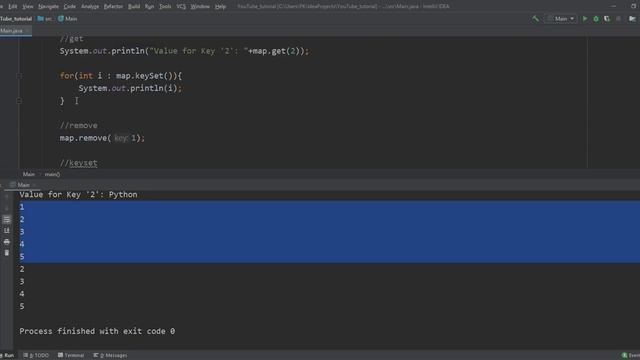
Task: Click the Tube_tutorial project breadcrumb
Action: 16,19
